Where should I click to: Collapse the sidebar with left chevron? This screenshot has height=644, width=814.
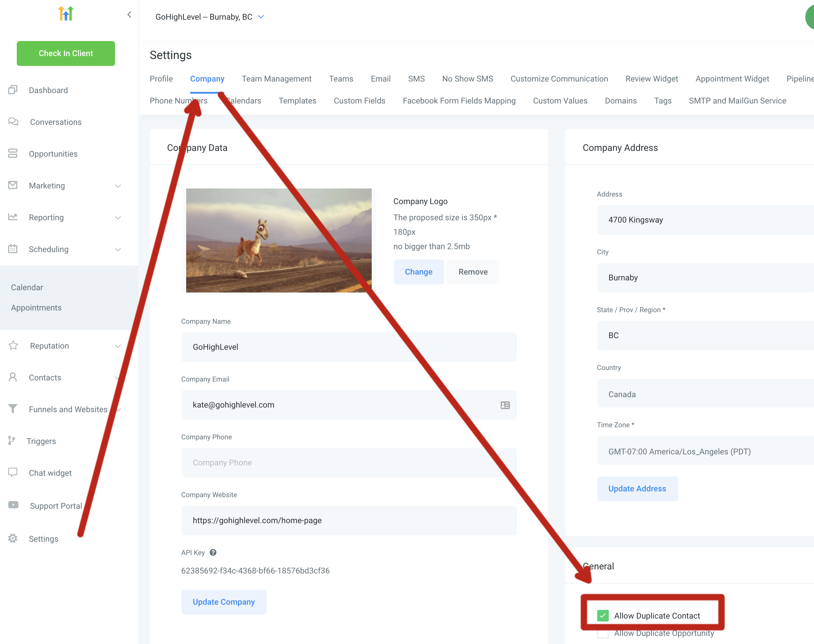pos(129,15)
